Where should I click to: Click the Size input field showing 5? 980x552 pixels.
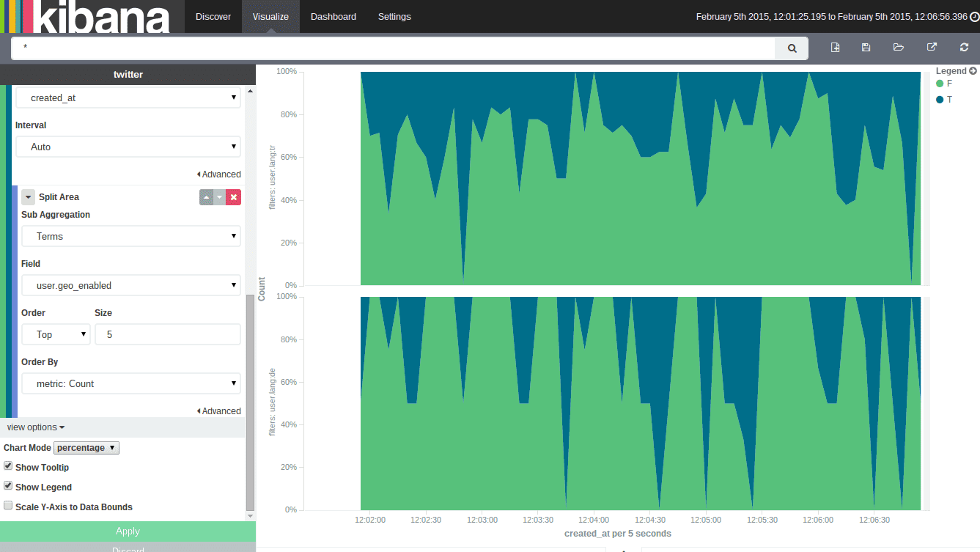tap(168, 334)
